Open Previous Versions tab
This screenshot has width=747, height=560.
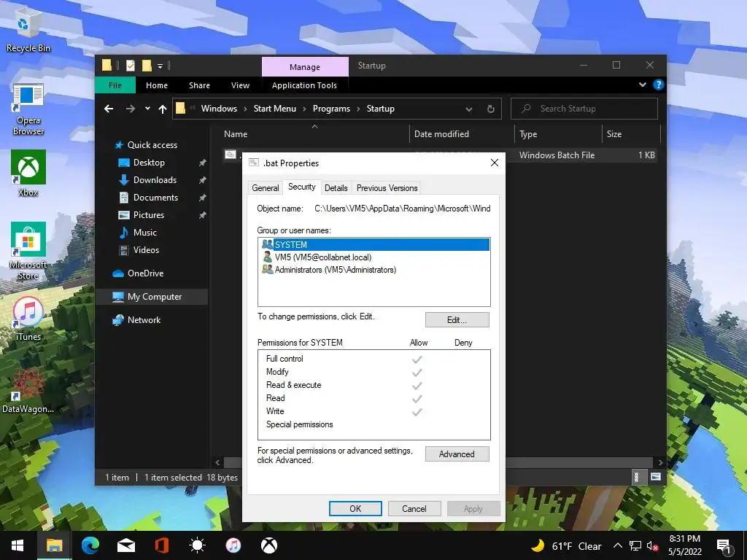click(x=387, y=188)
